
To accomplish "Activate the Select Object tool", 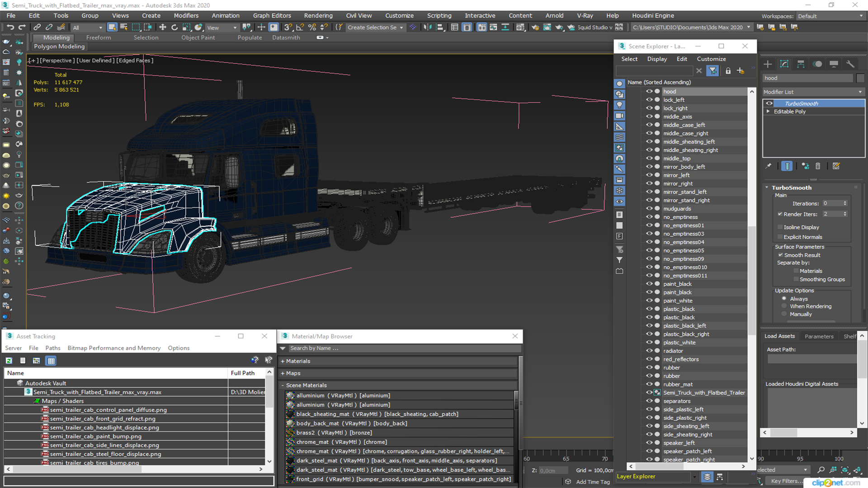I will pos(112,27).
